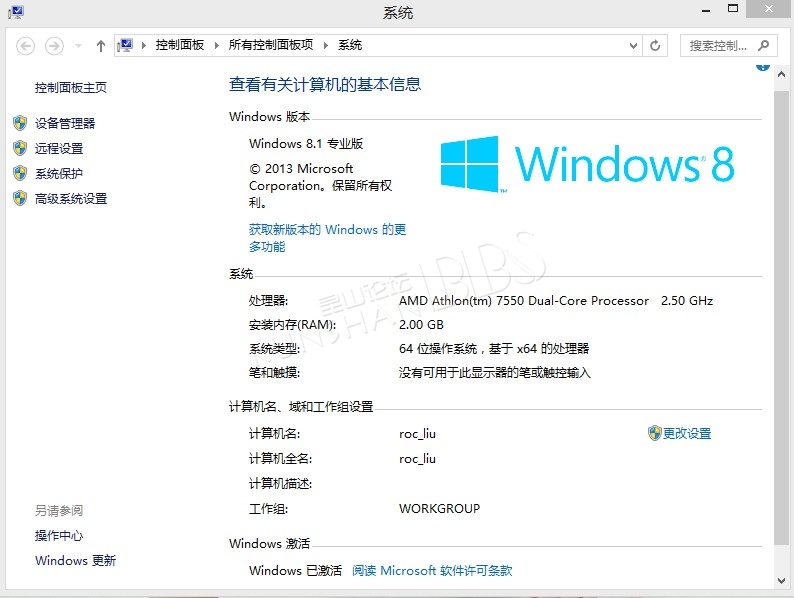Select the 控制面板 breadcrumb
The width and height of the screenshot is (794, 598).
click(180, 45)
